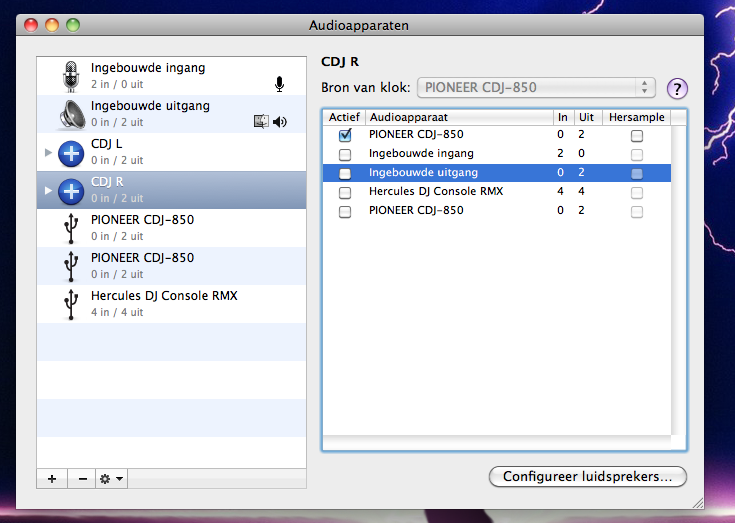
Task: Click the blue plus icon of CDJ R
Action: pyautogui.click(x=71, y=191)
